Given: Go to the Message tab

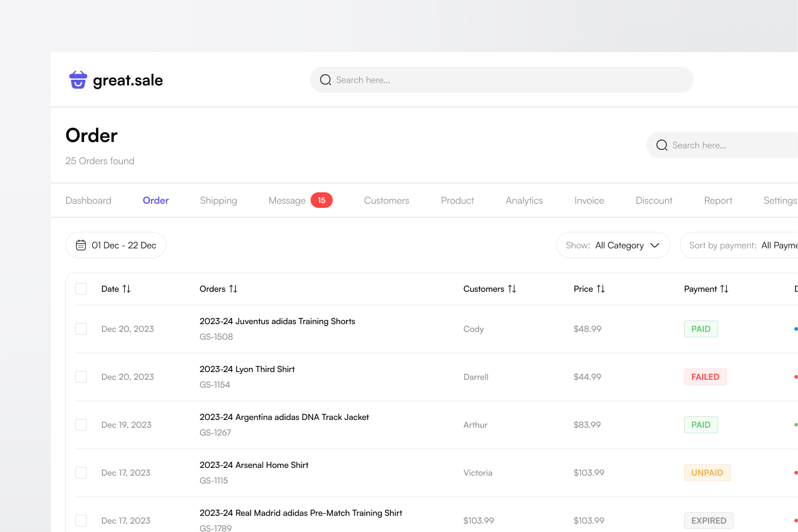Looking at the screenshot, I should pos(287,201).
